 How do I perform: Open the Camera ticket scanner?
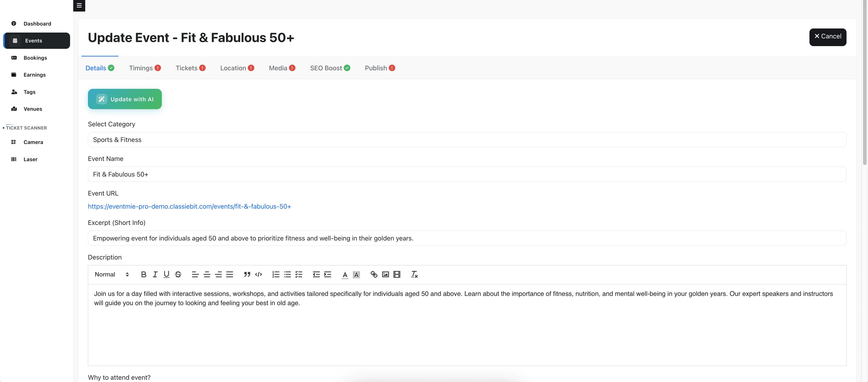[33, 142]
